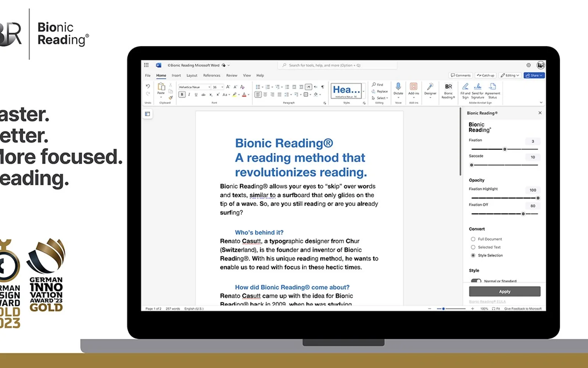Toggle the Normal or Standard style switch

click(476, 281)
